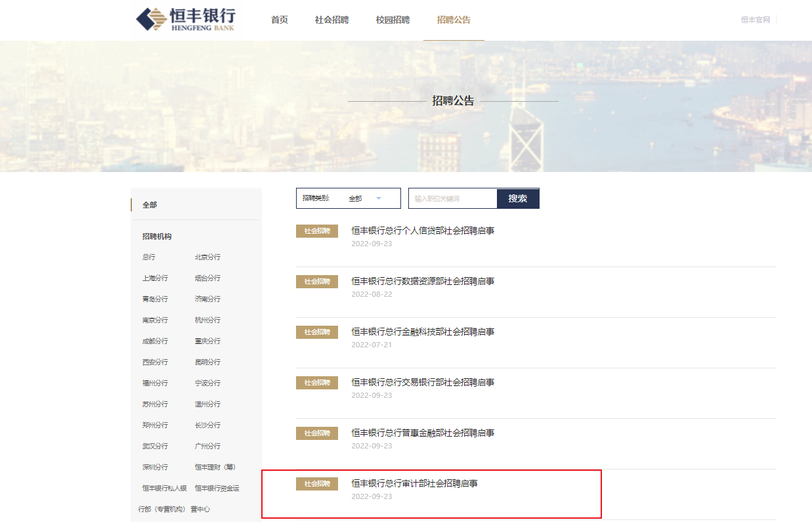Click 社会招聘 tag beside 交易银行部 listing
This screenshot has height=522, width=812.
(x=317, y=383)
